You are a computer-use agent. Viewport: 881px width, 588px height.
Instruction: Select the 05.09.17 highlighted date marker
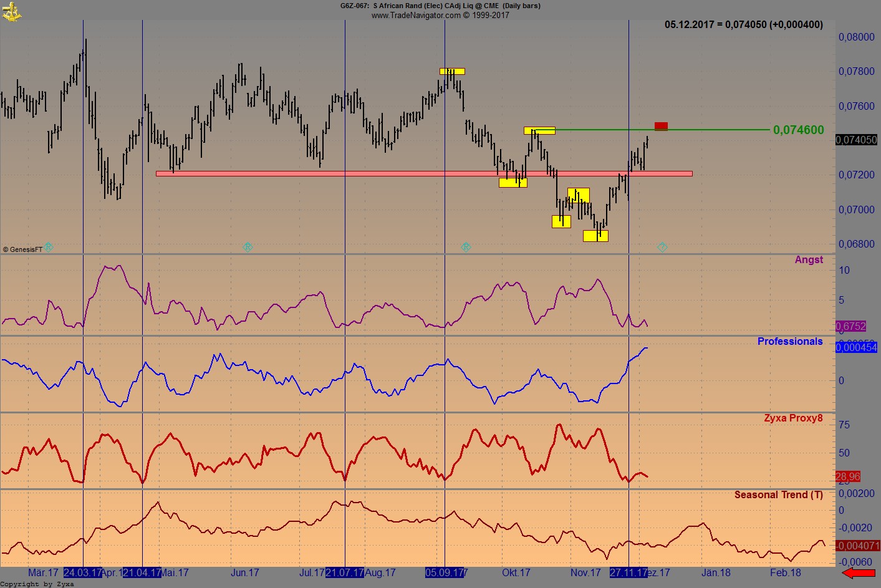pyautogui.click(x=445, y=572)
